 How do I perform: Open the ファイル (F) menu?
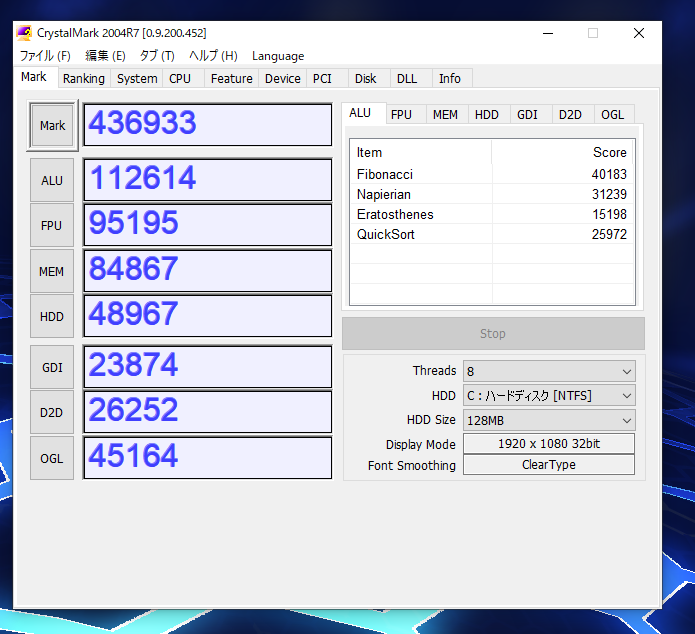click(45, 56)
